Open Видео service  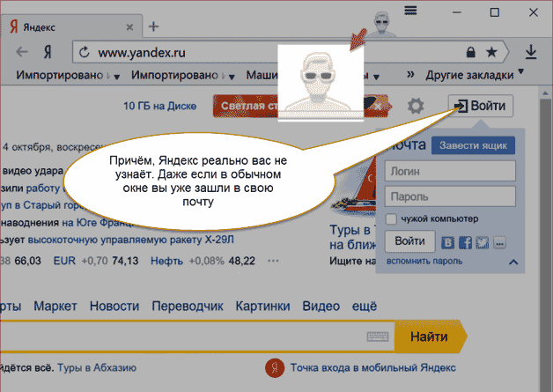click(x=321, y=306)
